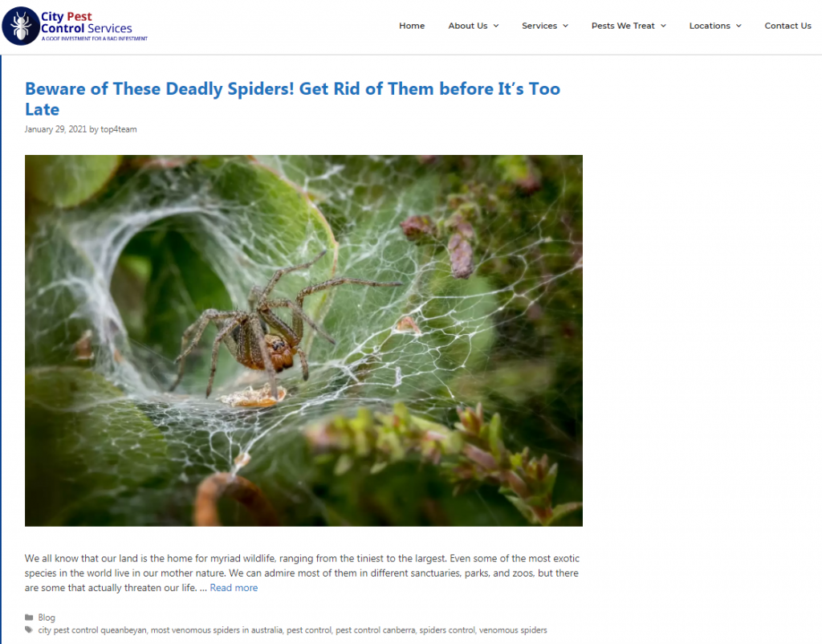Open the spider web featured image
The image size is (822, 644).
pos(303,340)
